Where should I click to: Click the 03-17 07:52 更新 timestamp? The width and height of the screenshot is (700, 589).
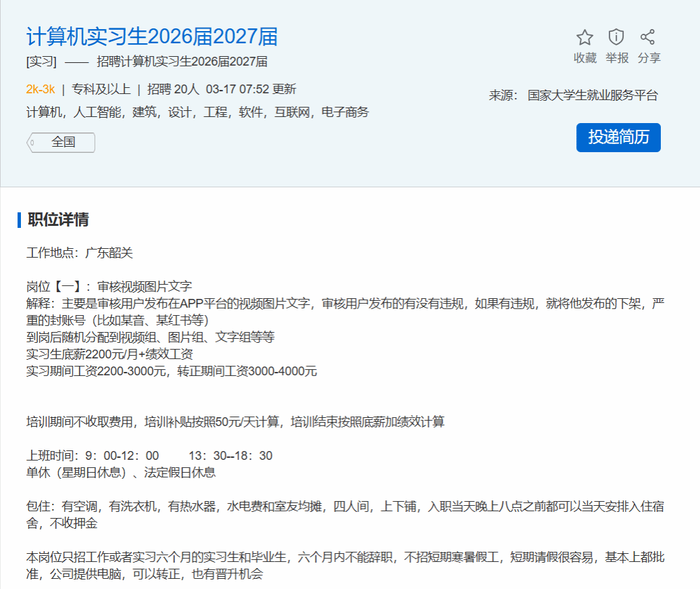[251, 89]
